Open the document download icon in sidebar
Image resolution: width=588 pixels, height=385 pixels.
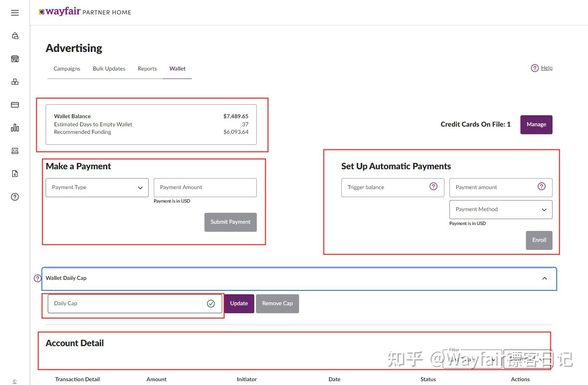pos(15,174)
